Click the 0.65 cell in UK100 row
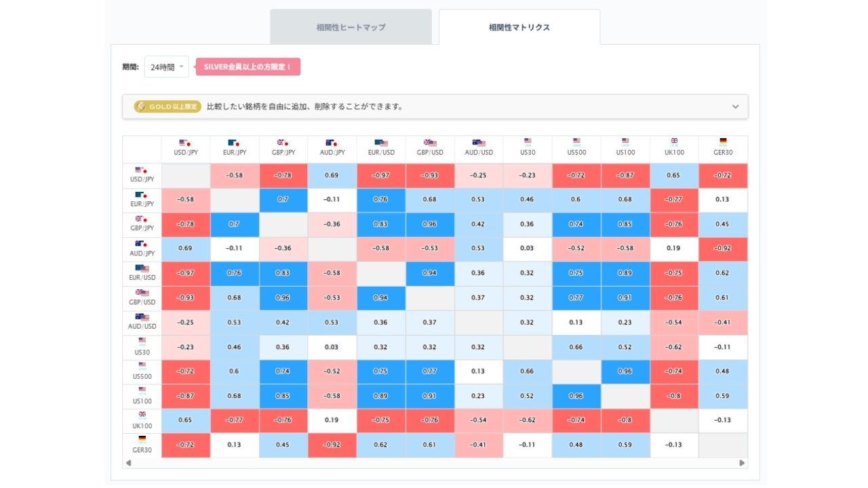This screenshot has height=488, width=868. (185, 420)
